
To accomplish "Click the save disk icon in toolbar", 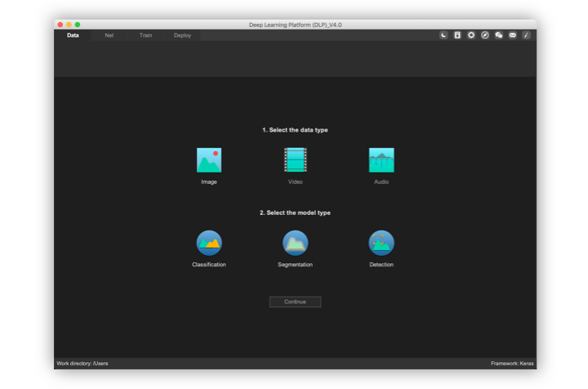I will (x=457, y=35).
